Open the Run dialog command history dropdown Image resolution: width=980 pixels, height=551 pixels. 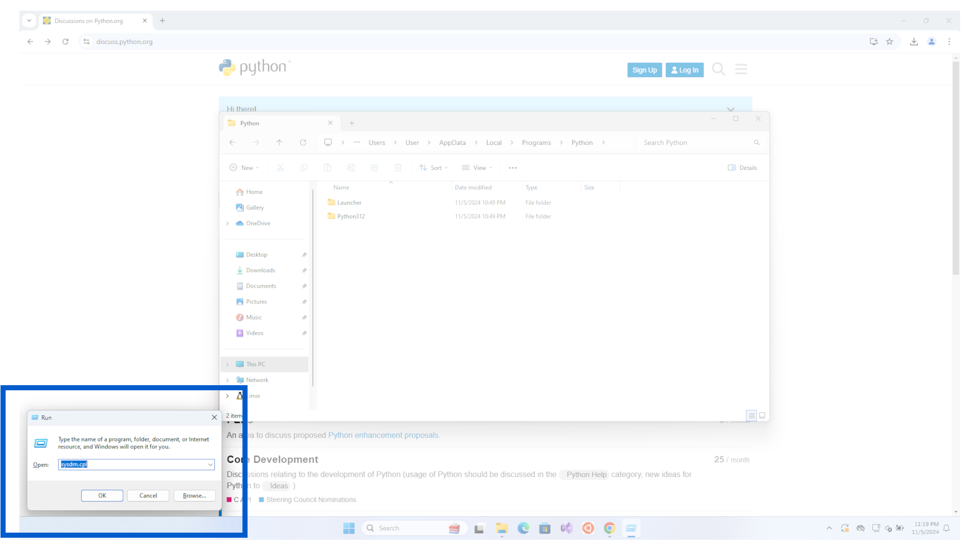pyautogui.click(x=210, y=465)
